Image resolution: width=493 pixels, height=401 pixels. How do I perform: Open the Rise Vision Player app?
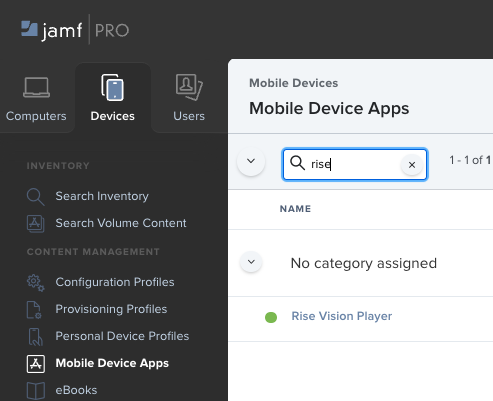342,316
